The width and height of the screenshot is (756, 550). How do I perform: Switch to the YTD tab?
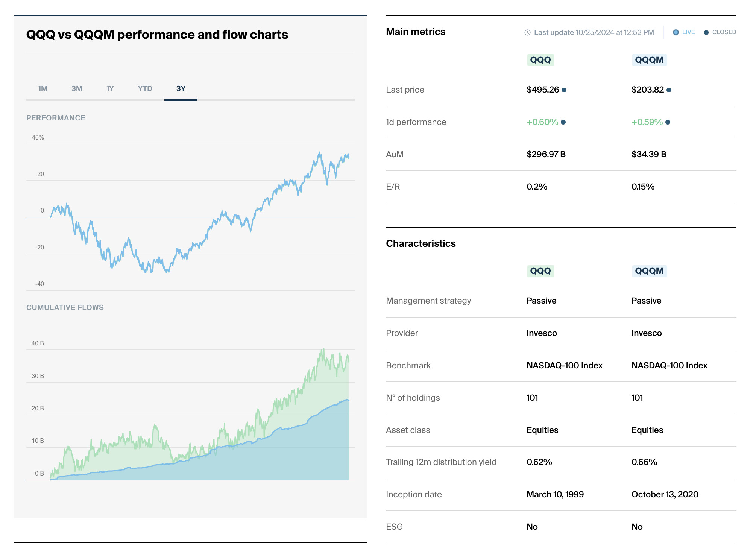(145, 88)
